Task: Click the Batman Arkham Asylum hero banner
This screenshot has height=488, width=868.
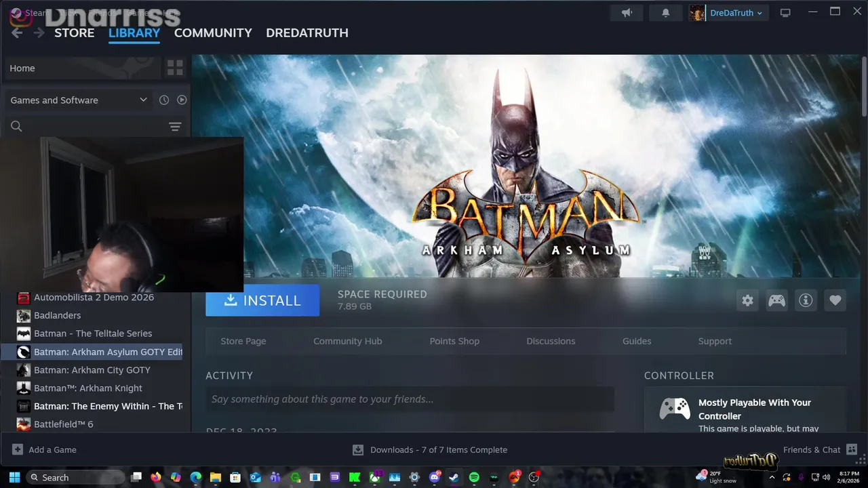Action: [526, 166]
